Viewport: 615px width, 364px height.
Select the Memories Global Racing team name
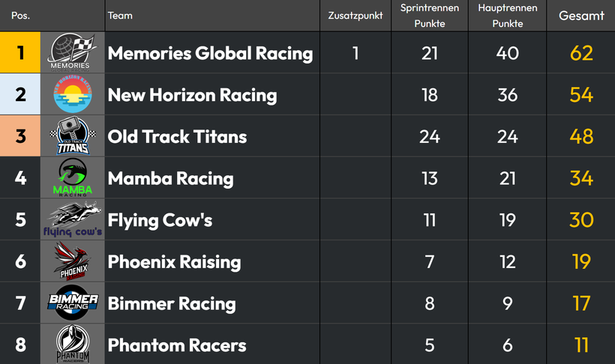tap(210, 53)
